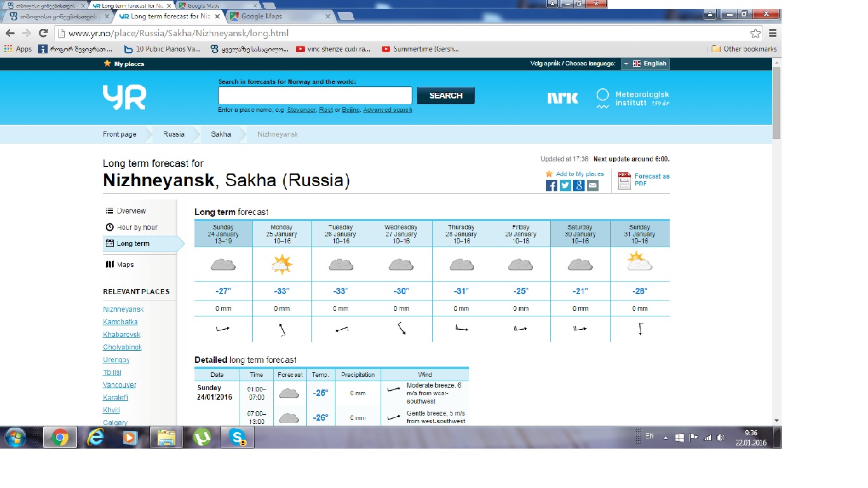Share the forecast on Google Plus

[x=579, y=186]
